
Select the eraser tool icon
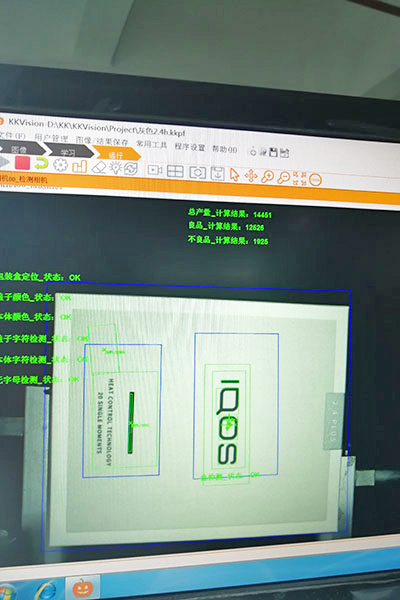tap(99, 167)
